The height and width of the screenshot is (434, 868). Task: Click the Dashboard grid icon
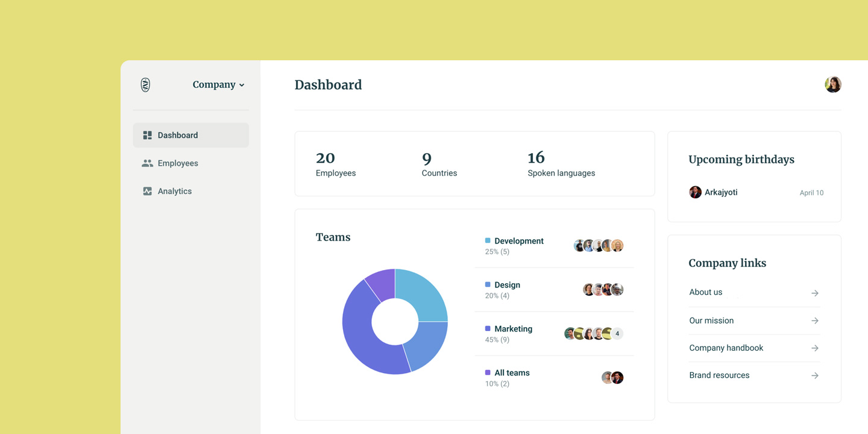(147, 136)
